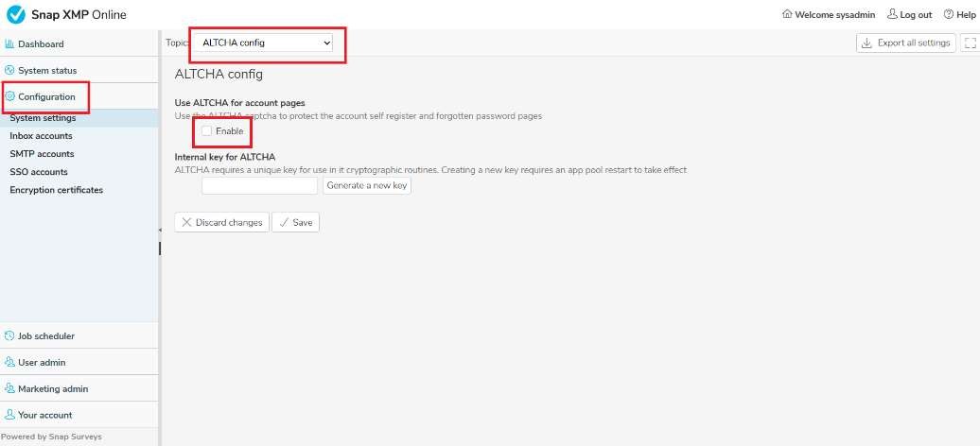The width and height of the screenshot is (980, 446).
Task: Open SSO accounts page
Action: (39, 172)
